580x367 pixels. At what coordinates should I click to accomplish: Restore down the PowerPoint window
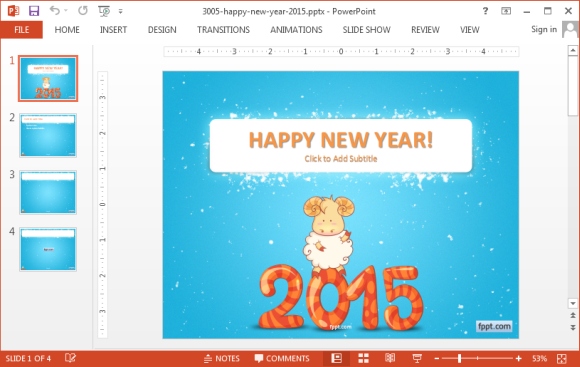(548, 11)
